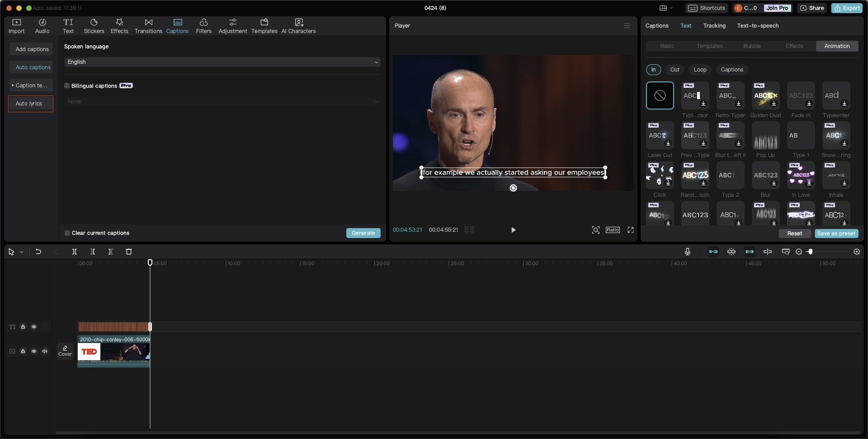Open the Bubble sub-tab
This screenshot has width=868, height=439.
point(752,46)
